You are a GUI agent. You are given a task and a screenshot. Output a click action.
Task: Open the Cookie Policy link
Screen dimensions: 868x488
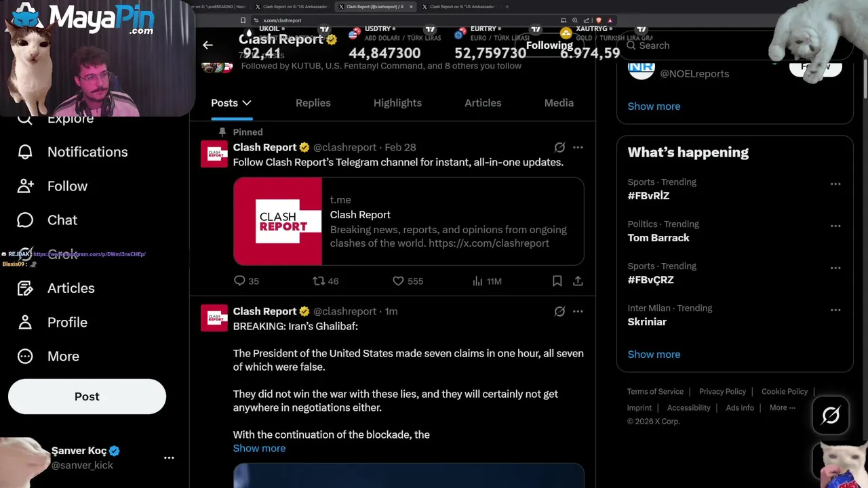pyautogui.click(x=785, y=391)
